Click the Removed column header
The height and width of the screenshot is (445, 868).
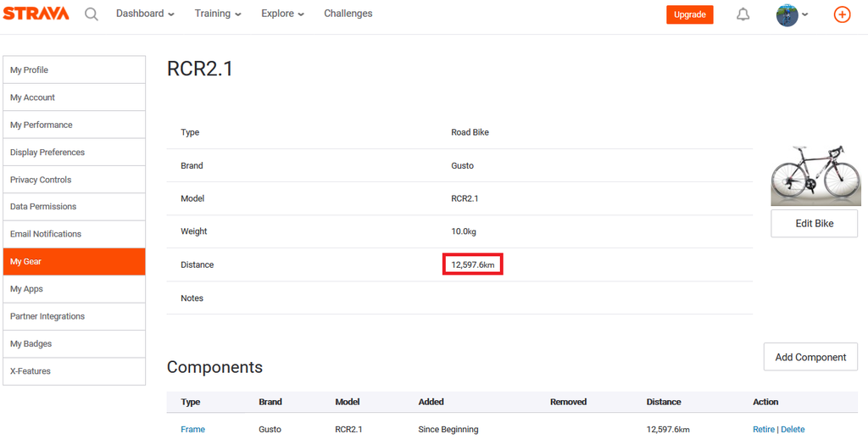point(569,402)
